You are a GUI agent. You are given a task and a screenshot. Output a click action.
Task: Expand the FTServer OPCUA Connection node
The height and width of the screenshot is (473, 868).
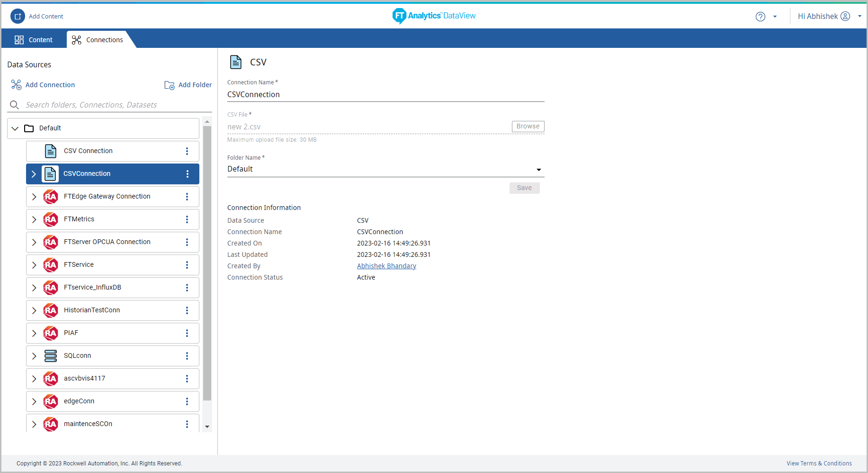coord(34,242)
